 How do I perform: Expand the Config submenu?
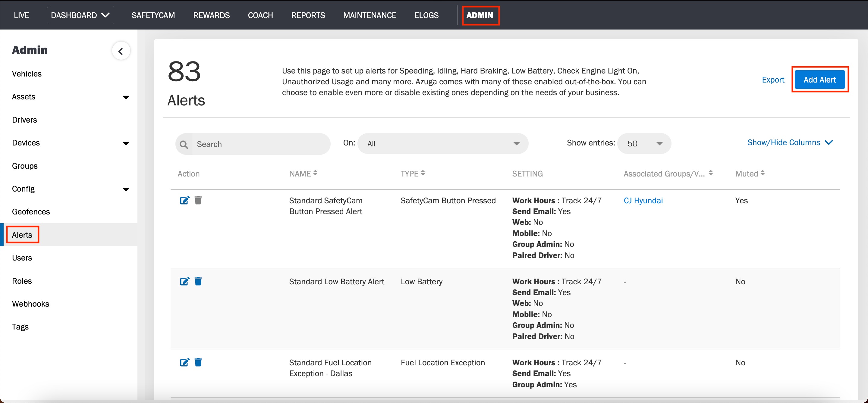(x=126, y=189)
